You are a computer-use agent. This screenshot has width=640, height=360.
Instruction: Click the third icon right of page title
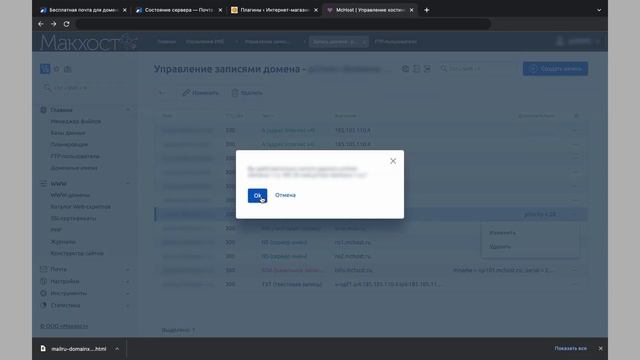click(427, 69)
